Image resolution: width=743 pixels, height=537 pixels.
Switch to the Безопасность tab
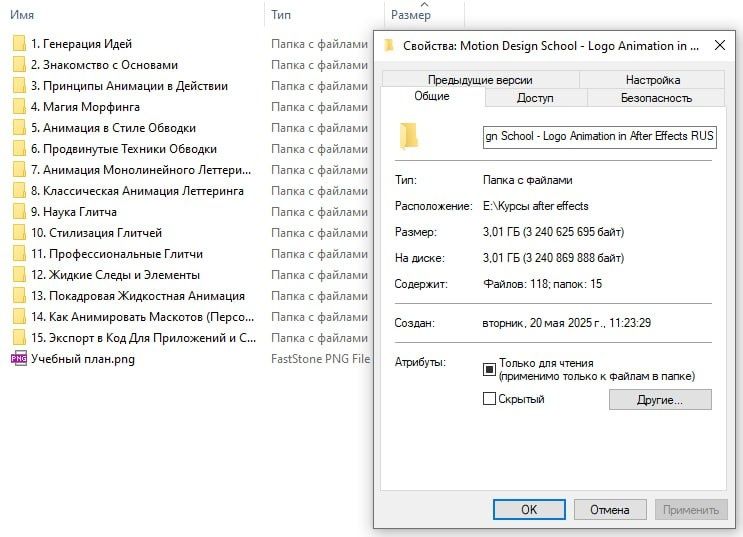(656, 98)
